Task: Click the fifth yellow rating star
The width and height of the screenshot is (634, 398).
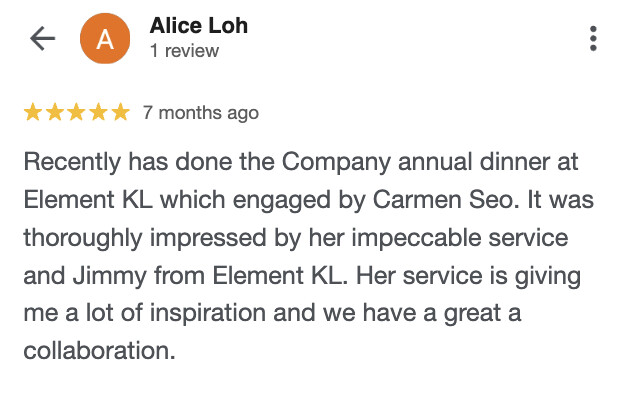Action: coord(120,112)
